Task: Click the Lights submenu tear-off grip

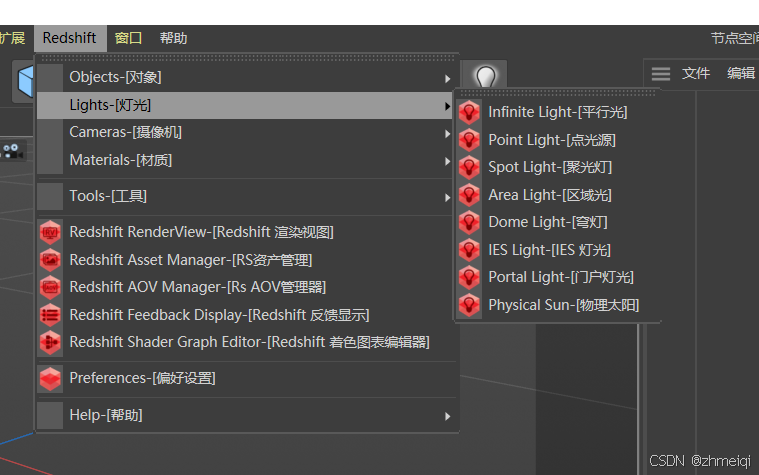Action: [x=557, y=92]
